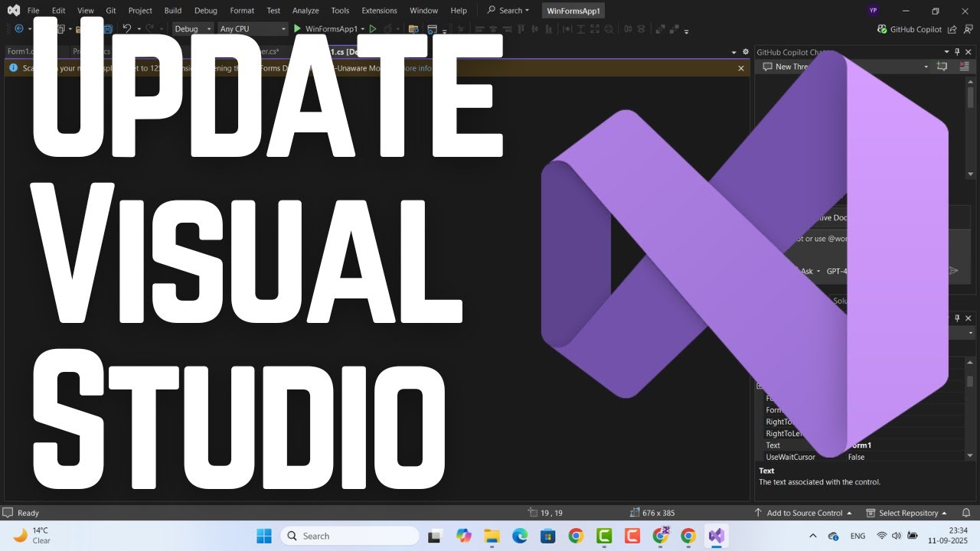Click the Search box in title bar
The height and width of the screenshot is (551, 980).
pos(508,11)
